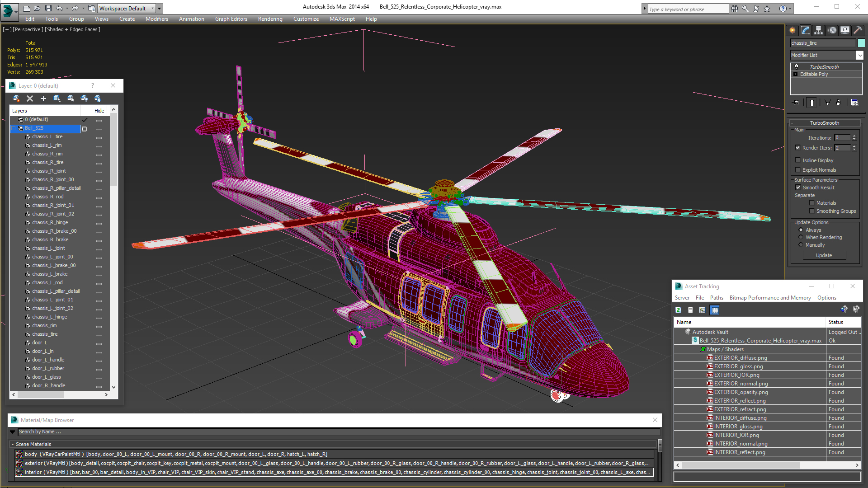Open Paths menu in Asset Tracking
The image size is (868, 488).
717,298
